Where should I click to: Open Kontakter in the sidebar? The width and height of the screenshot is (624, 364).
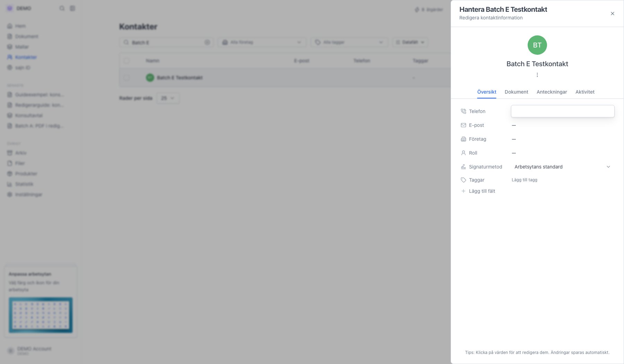(26, 57)
